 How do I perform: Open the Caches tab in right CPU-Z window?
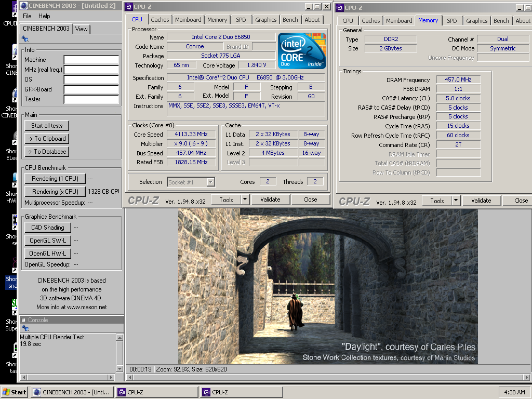coord(371,21)
